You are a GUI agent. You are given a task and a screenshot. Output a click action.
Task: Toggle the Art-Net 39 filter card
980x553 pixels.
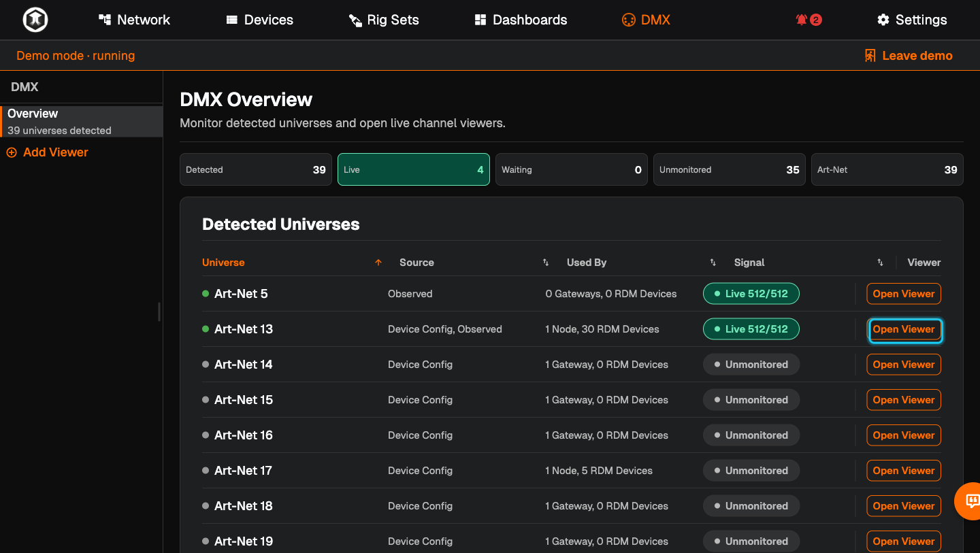887,169
